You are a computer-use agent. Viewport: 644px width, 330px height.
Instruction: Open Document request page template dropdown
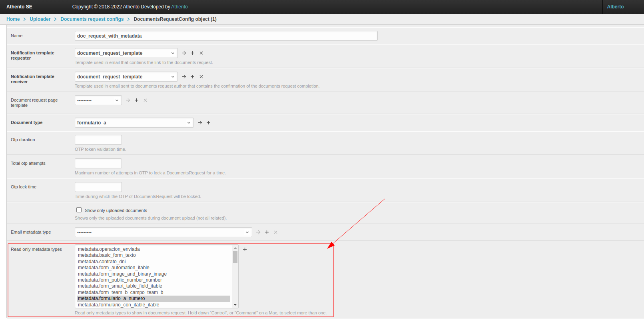[x=98, y=100]
